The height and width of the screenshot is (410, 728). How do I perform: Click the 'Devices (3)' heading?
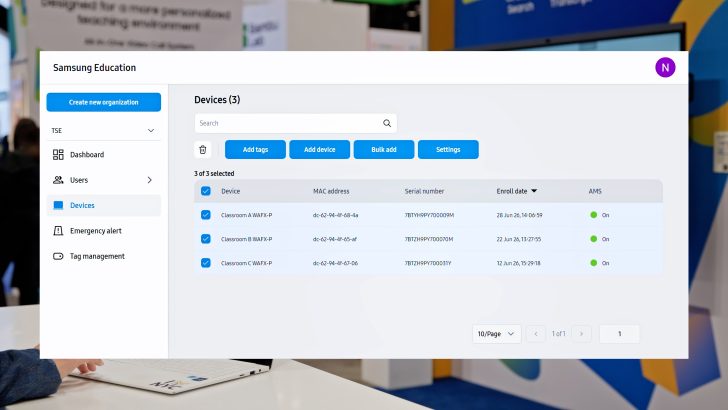tap(217, 100)
